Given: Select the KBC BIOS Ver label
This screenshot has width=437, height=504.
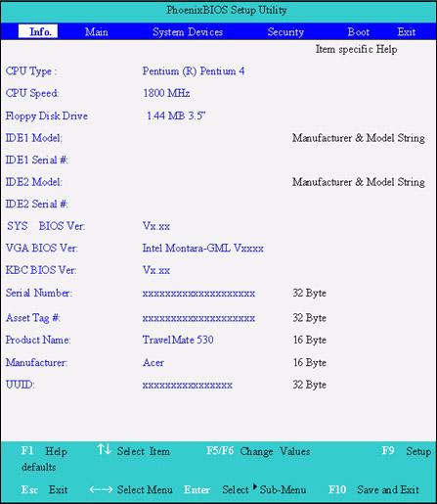Looking at the screenshot, I should [41, 270].
